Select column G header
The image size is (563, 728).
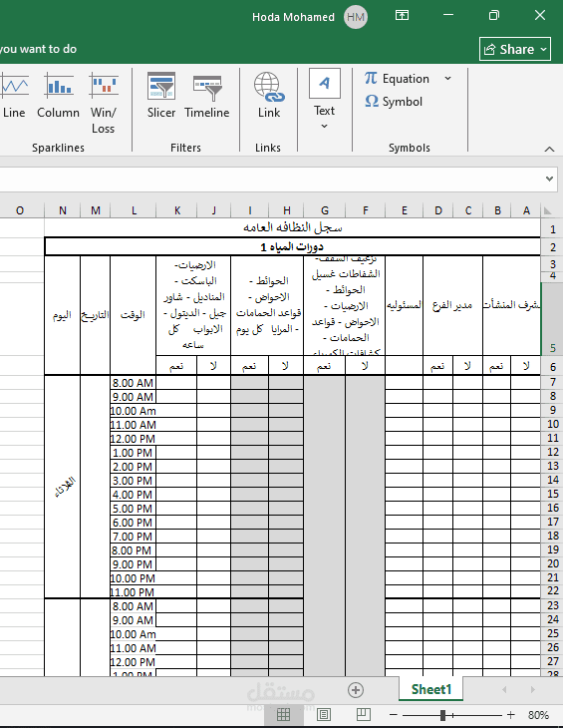[325, 210]
